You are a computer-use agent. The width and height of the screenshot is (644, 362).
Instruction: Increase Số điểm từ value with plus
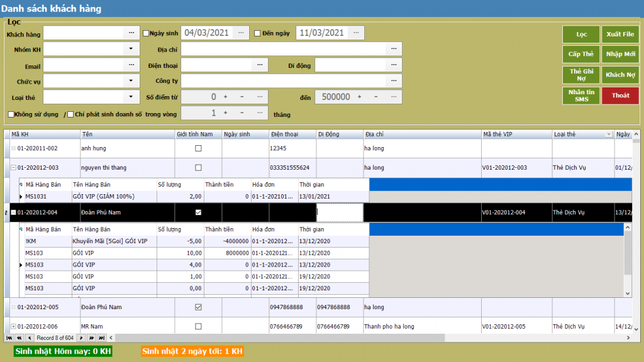[x=225, y=97]
